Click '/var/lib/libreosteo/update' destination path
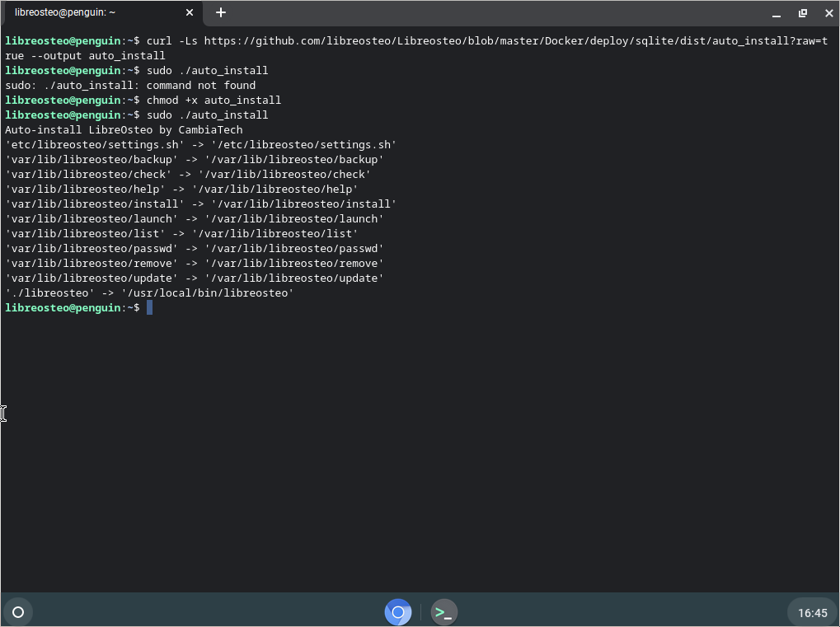 294,278
